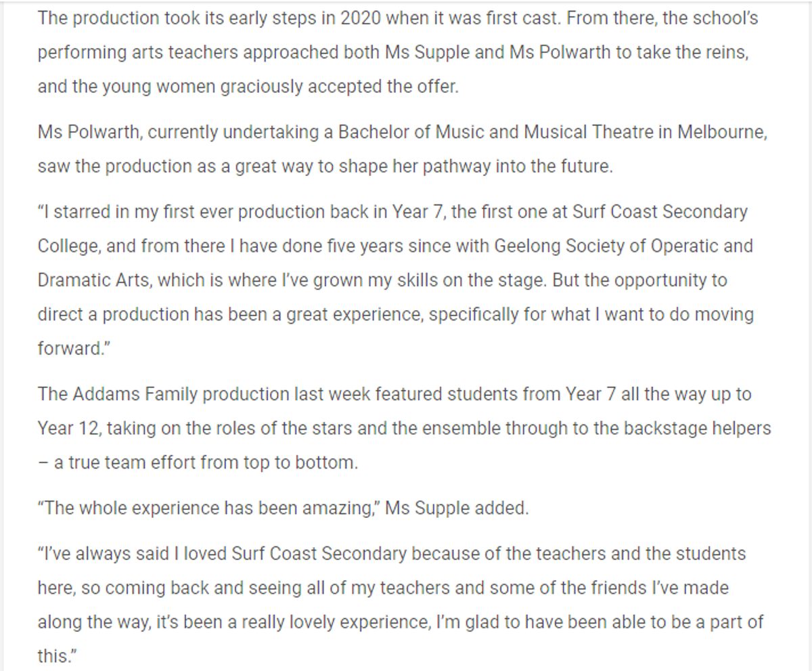Click the line starting "direct a production has been"
Viewport: 812px width, 671px height.
pos(395,316)
